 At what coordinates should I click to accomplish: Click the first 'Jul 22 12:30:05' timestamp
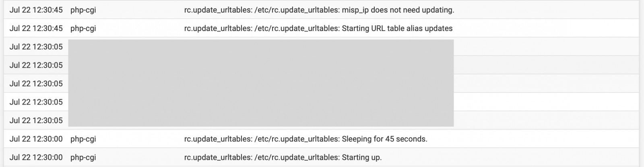[36, 47]
